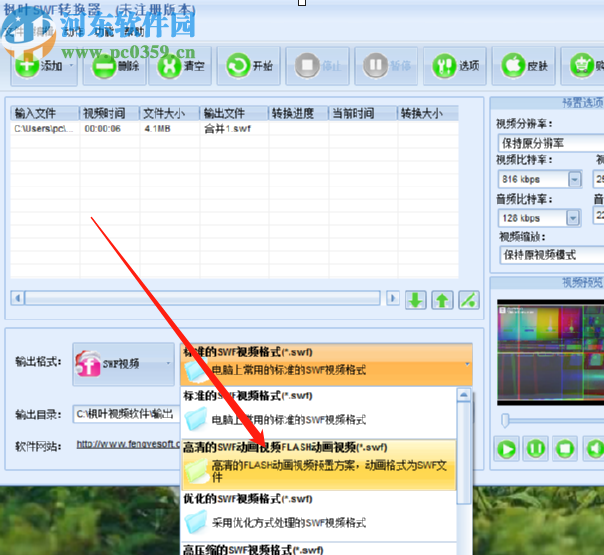Open the 视频分辨率 保持原分辨率 combo box

coord(551,143)
